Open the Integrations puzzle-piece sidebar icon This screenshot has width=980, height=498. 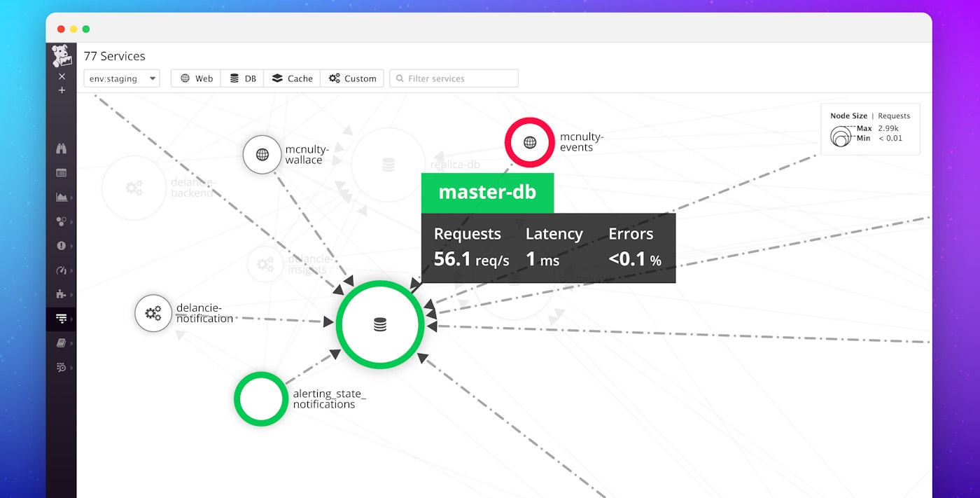62,294
